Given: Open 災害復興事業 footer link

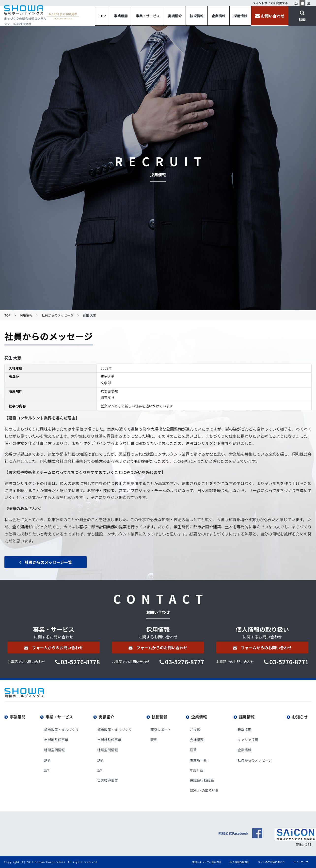Looking at the screenshot, I should (x=107, y=781).
